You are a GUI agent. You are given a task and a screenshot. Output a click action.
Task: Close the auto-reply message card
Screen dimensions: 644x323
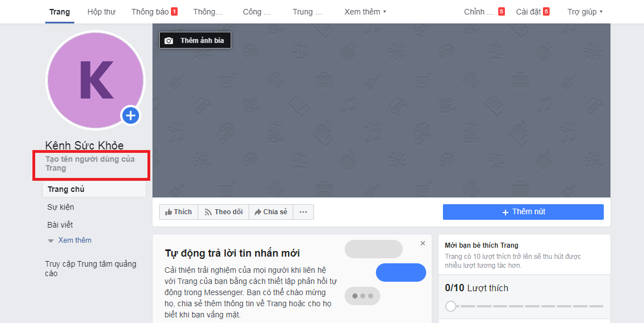[x=423, y=243]
